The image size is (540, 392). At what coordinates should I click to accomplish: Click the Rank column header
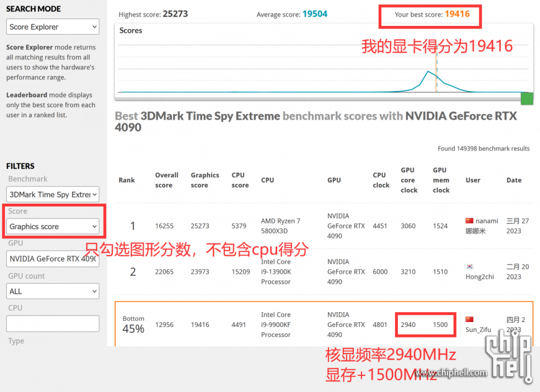pyautogui.click(x=127, y=180)
